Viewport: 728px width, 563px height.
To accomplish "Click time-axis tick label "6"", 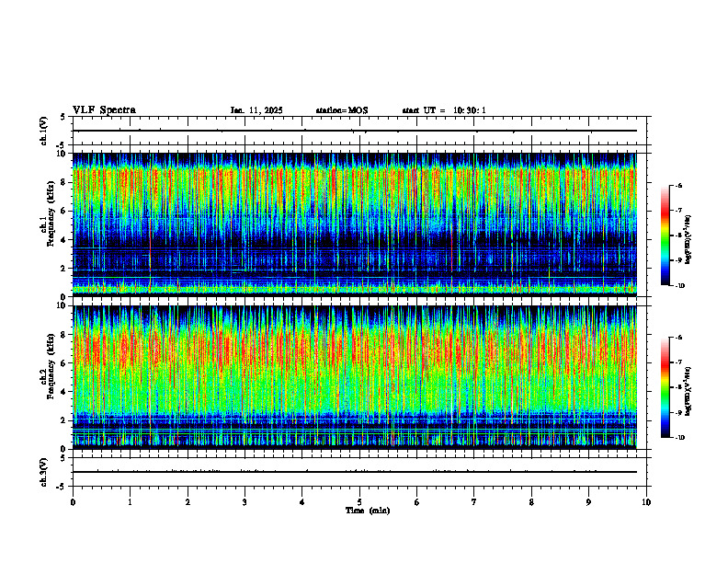I will click(417, 502).
